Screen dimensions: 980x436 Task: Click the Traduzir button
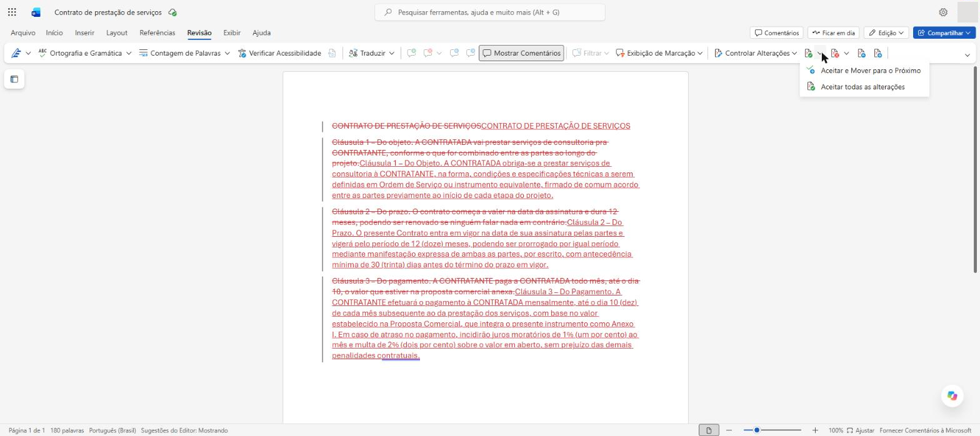click(367, 53)
